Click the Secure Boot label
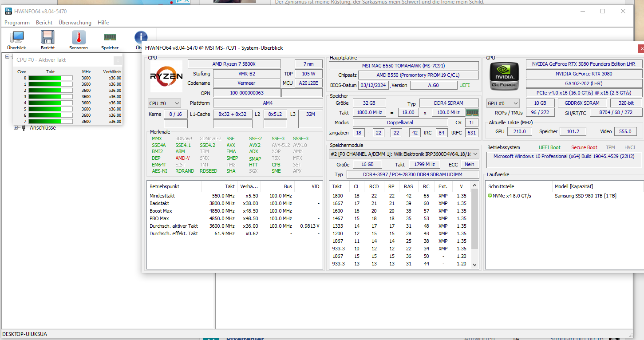Image resolution: width=644 pixels, height=340 pixels. pyautogui.click(x=584, y=147)
